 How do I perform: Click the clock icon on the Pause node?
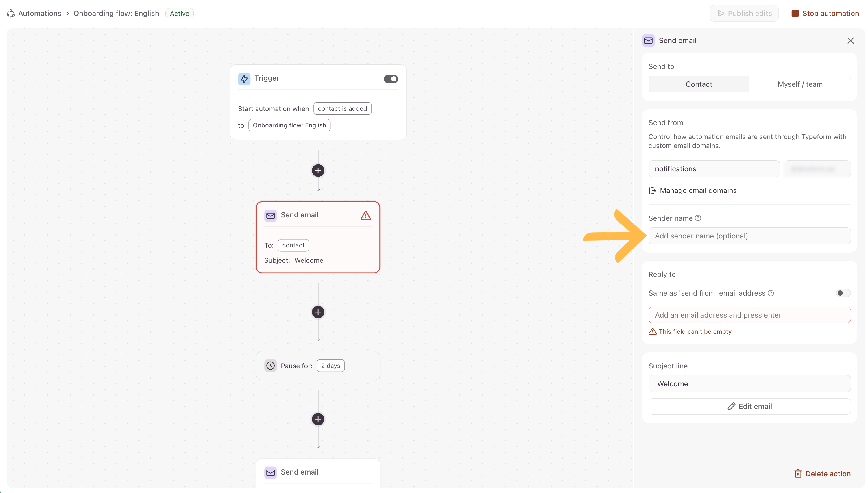click(x=270, y=366)
